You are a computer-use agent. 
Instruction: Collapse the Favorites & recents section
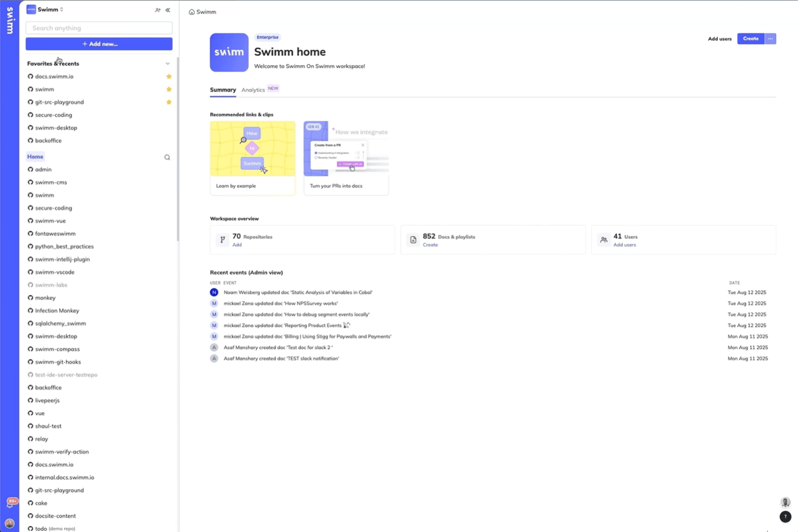[168, 64]
